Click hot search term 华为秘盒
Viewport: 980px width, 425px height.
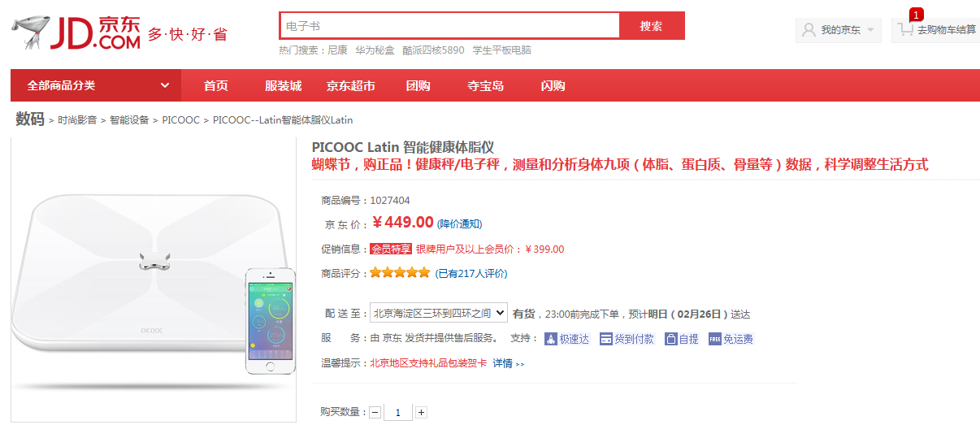pyautogui.click(x=375, y=50)
